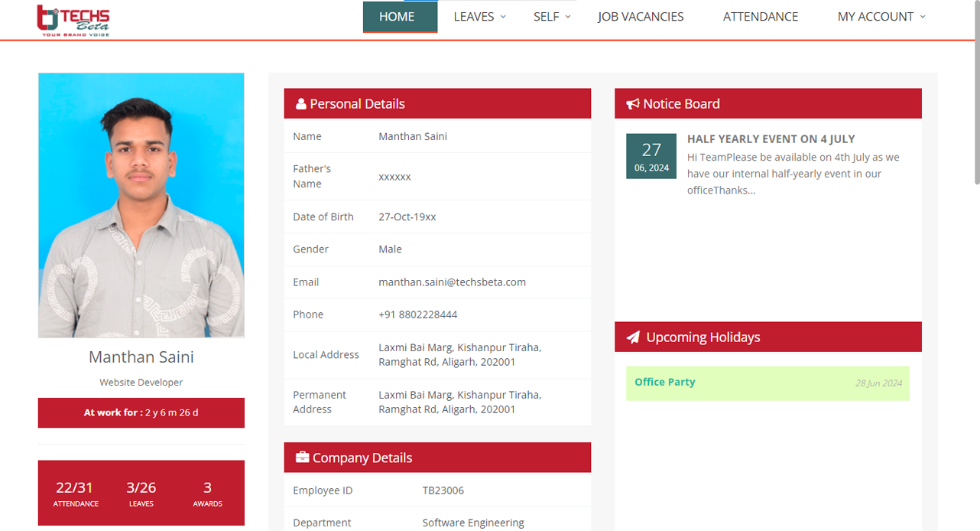Click the 3/26 leaves stat
The image size is (980, 531).
(141, 494)
